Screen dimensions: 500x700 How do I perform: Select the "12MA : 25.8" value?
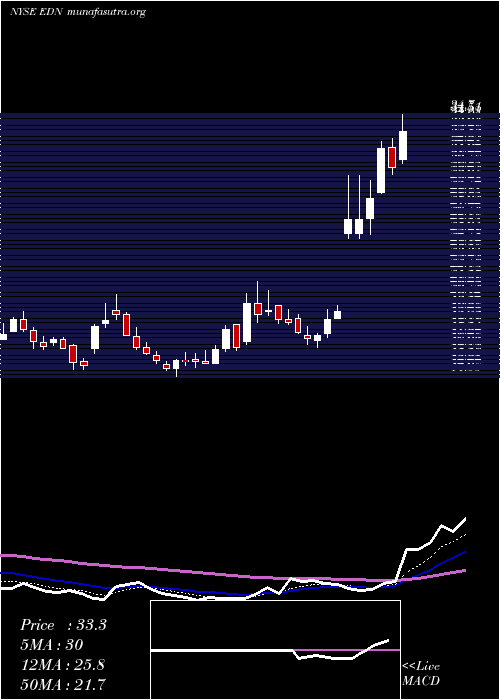tap(63, 665)
